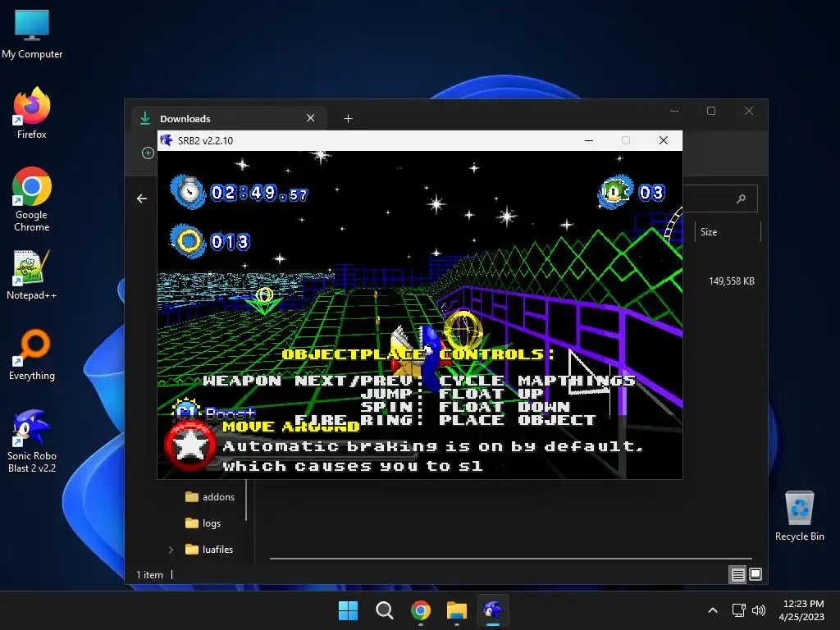Expand the luafiles folder chevron
The image size is (840, 630).
pos(171,550)
